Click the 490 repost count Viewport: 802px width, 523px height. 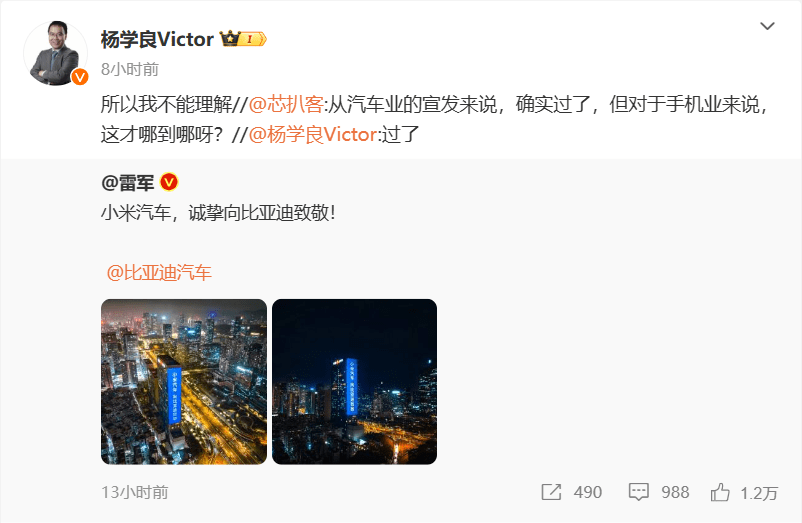pos(588,492)
